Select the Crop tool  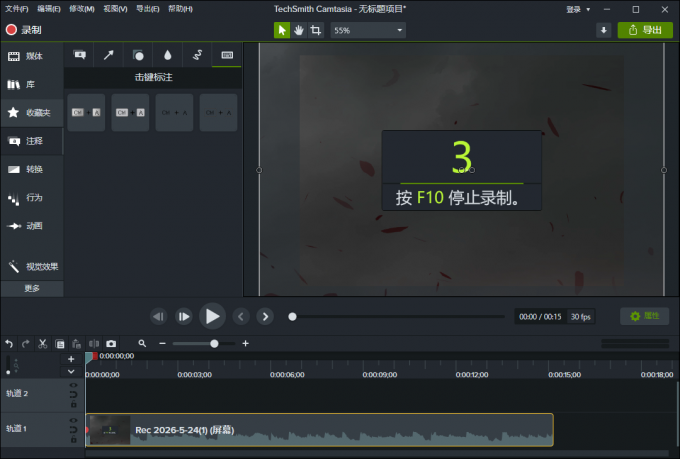(316, 30)
